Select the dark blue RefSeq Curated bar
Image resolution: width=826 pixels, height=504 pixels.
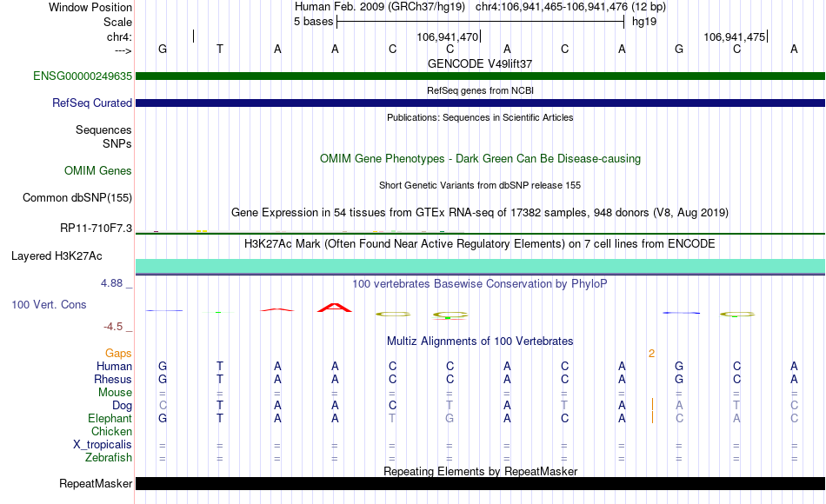tap(480, 103)
